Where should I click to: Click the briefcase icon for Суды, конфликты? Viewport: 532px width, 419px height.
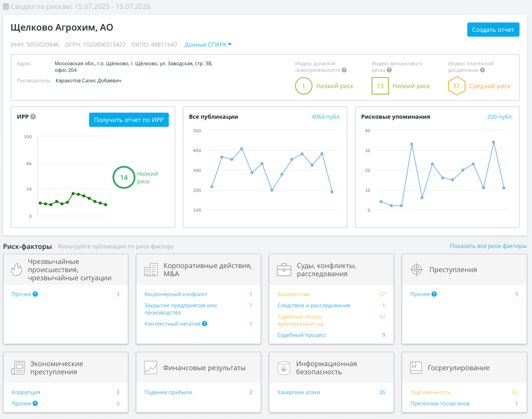click(x=284, y=270)
